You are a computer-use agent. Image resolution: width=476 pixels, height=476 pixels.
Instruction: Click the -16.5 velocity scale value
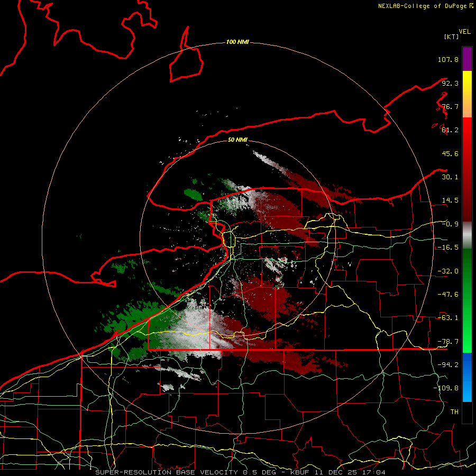(x=448, y=248)
